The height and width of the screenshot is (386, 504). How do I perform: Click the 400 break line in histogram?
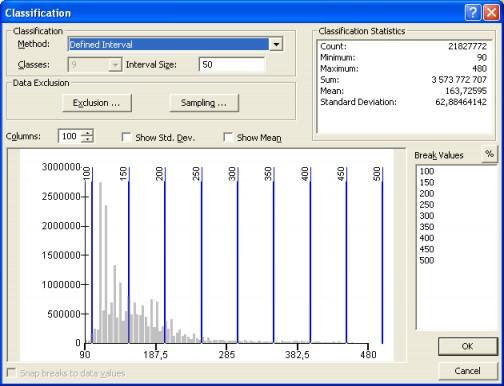pyautogui.click(x=310, y=255)
